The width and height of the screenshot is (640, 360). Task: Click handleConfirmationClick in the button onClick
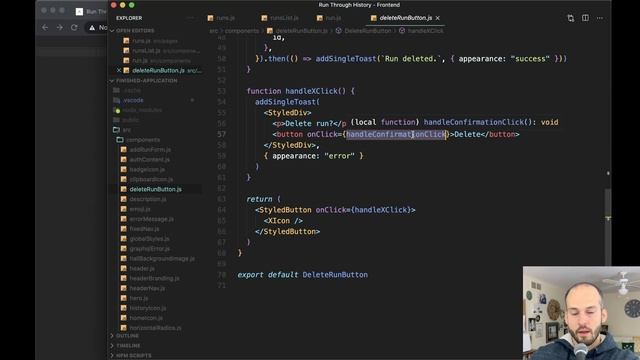396,134
